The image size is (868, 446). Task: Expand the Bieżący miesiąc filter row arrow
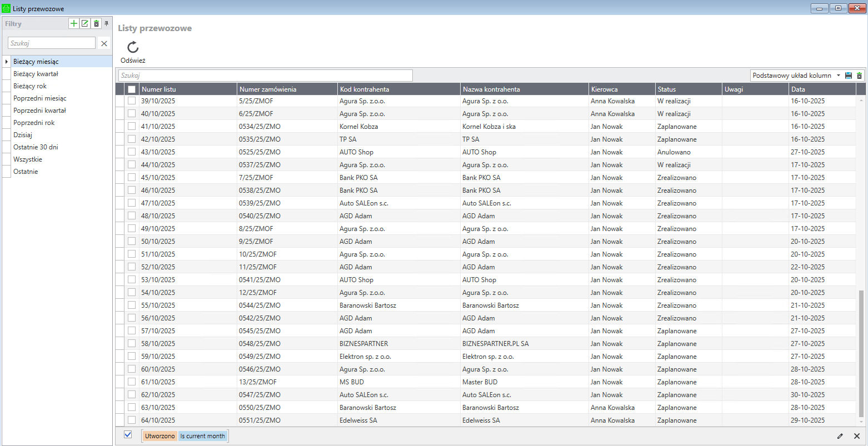(6, 62)
